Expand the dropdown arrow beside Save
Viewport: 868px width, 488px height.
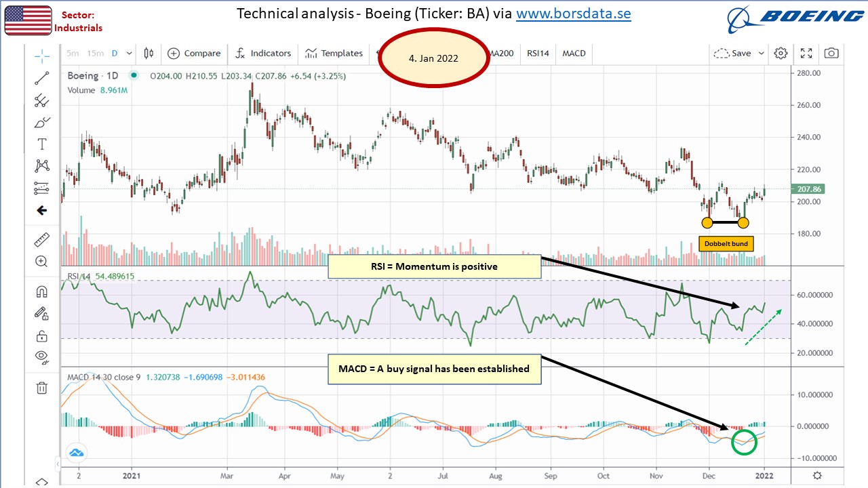(762, 53)
